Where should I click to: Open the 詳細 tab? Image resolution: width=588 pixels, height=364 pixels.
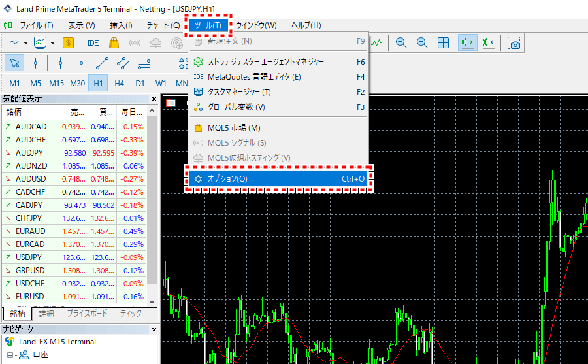(46, 313)
